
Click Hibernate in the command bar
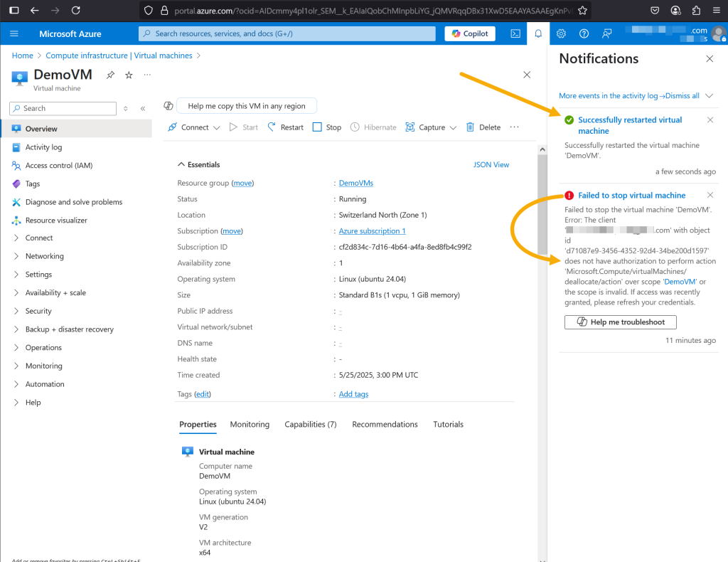point(373,127)
